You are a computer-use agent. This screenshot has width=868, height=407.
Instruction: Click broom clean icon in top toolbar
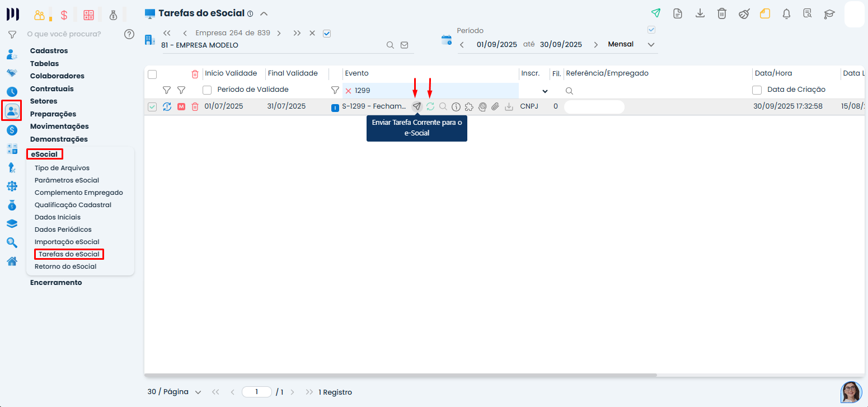pyautogui.click(x=744, y=13)
